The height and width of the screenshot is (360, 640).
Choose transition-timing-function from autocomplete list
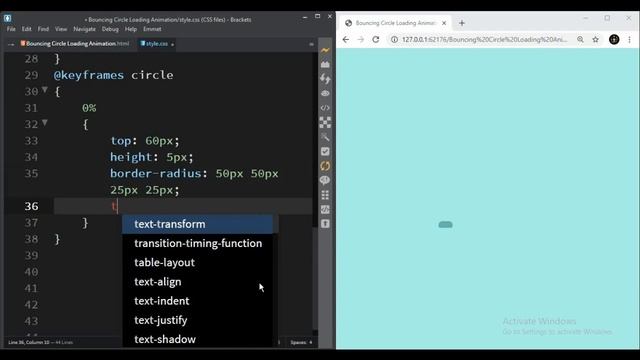pyautogui.click(x=198, y=243)
